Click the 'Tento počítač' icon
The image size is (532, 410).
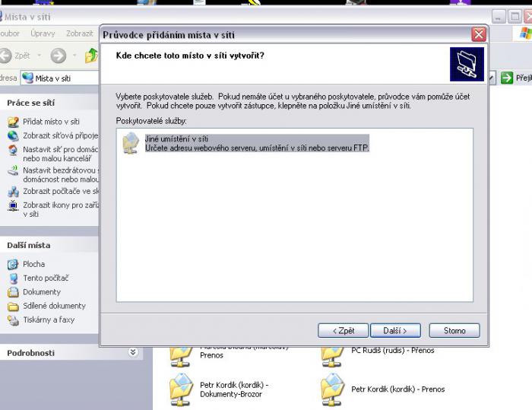pyautogui.click(x=13, y=278)
